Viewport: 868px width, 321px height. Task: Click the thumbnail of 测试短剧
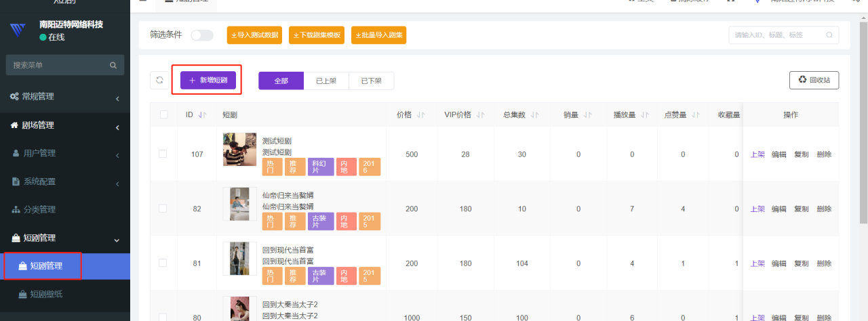pyautogui.click(x=239, y=150)
